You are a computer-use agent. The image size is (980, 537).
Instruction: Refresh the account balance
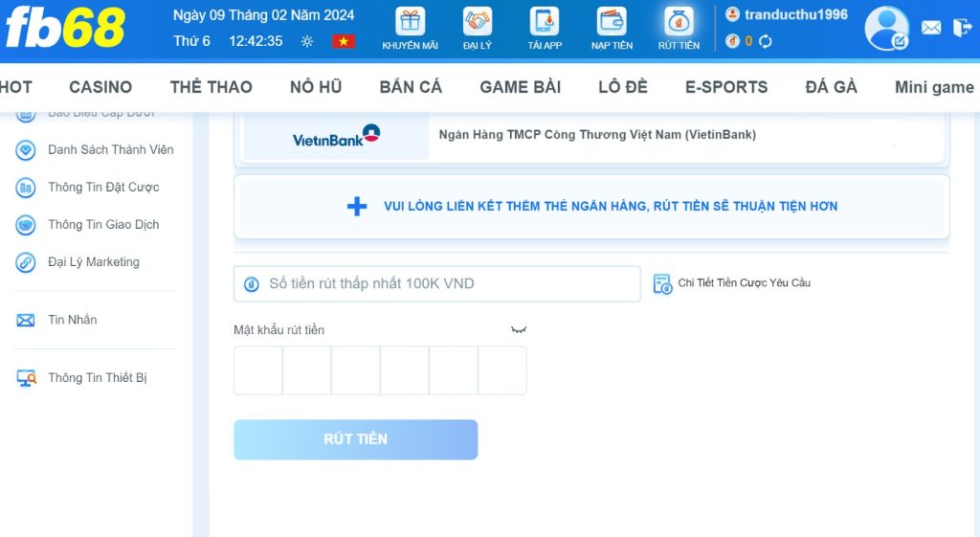tap(766, 41)
